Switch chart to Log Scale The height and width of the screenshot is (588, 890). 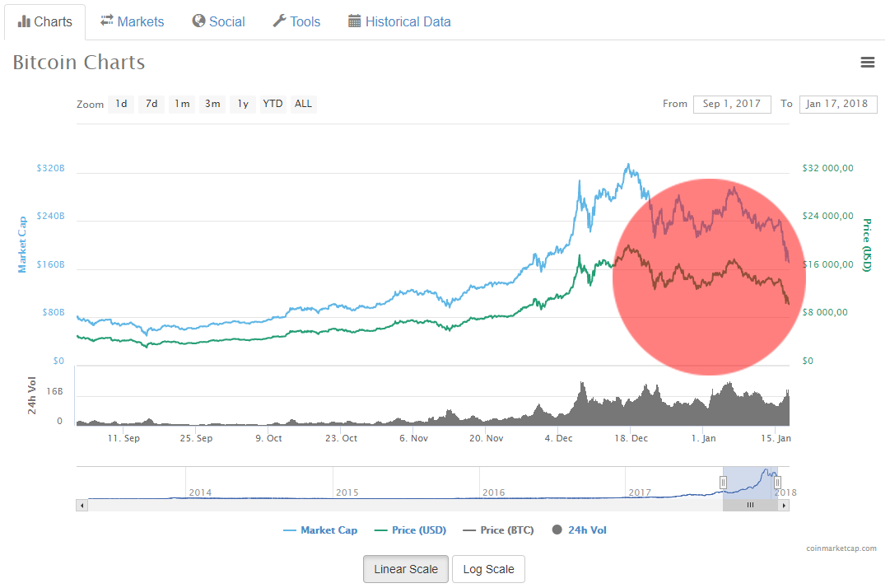(x=488, y=569)
